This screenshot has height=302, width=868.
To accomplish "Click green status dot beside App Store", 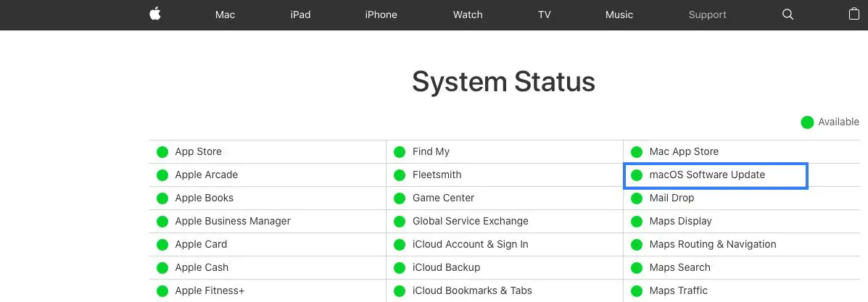I will pos(162,152).
